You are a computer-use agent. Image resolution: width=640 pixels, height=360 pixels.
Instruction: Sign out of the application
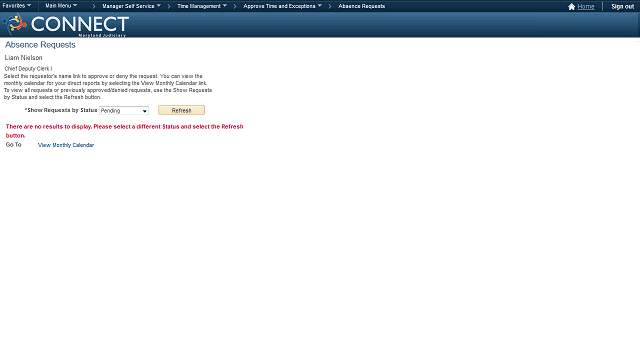[x=622, y=7]
